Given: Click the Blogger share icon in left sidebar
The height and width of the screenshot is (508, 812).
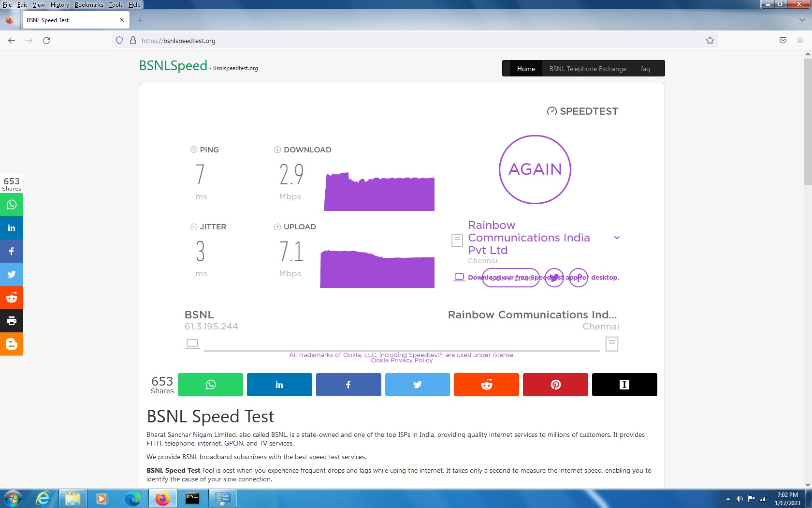Looking at the screenshot, I should pos(12,344).
